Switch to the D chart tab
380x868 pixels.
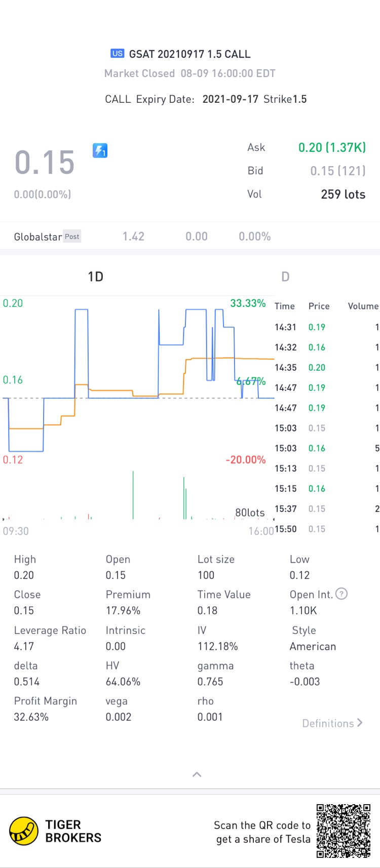[x=285, y=277]
